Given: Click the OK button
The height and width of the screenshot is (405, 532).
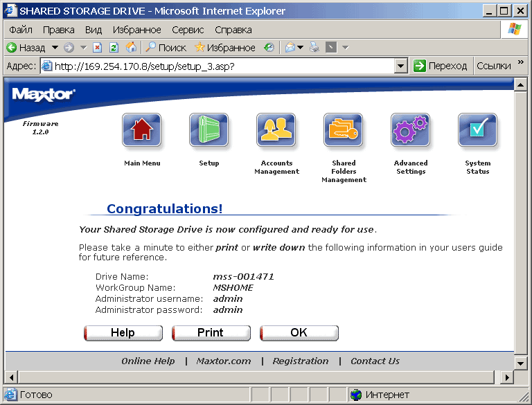Looking at the screenshot, I should (x=299, y=333).
